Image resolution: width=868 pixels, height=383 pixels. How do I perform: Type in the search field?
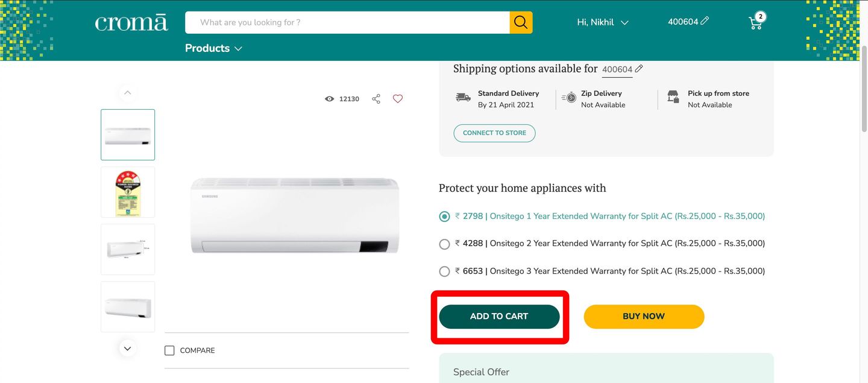click(x=347, y=22)
